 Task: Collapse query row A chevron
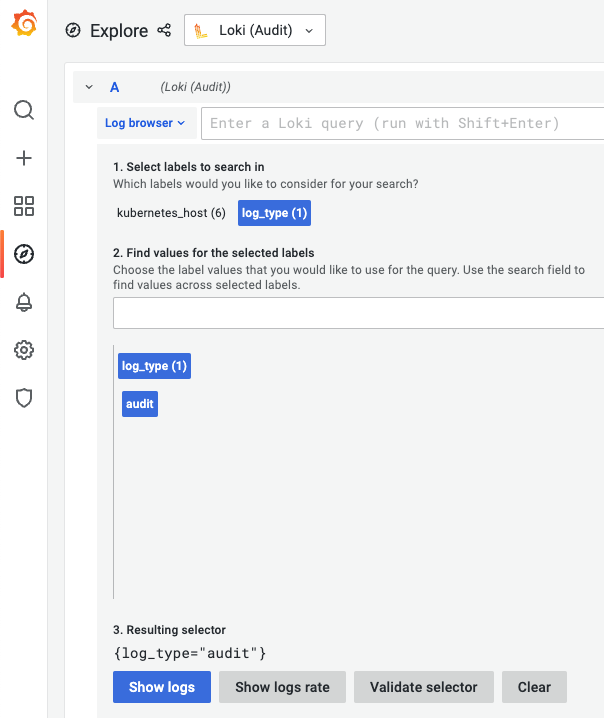point(89,87)
